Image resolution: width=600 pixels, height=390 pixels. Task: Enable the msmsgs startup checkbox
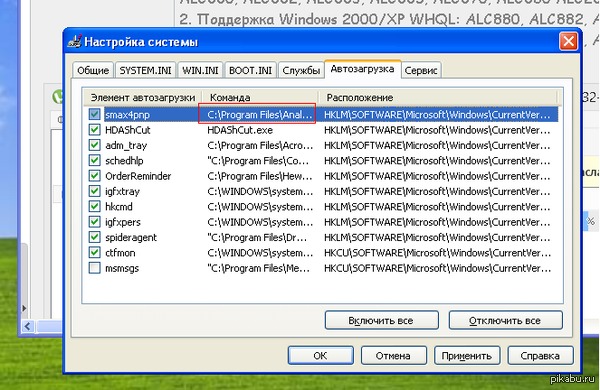pyautogui.click(x=94, y=268)
